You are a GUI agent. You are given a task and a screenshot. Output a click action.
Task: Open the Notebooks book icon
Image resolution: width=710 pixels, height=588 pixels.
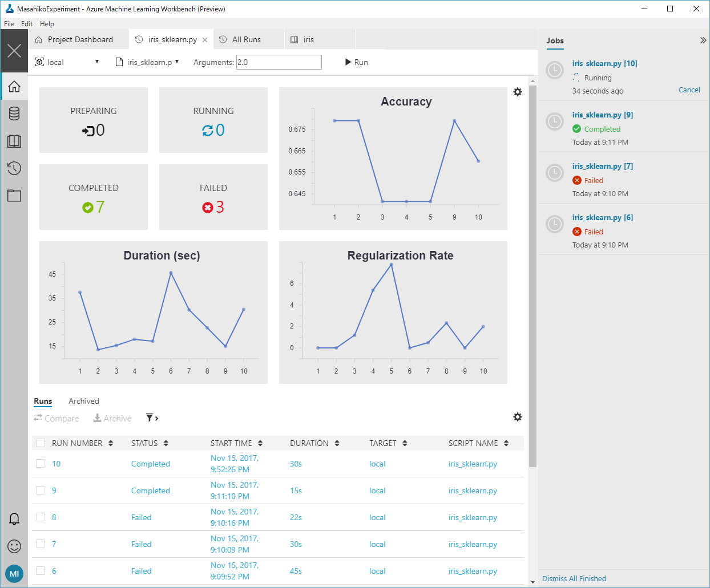tap(14, 141)
